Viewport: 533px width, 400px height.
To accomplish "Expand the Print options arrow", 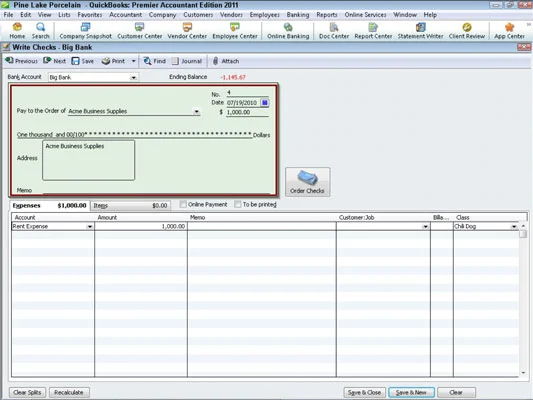I will tap(134, 61).
